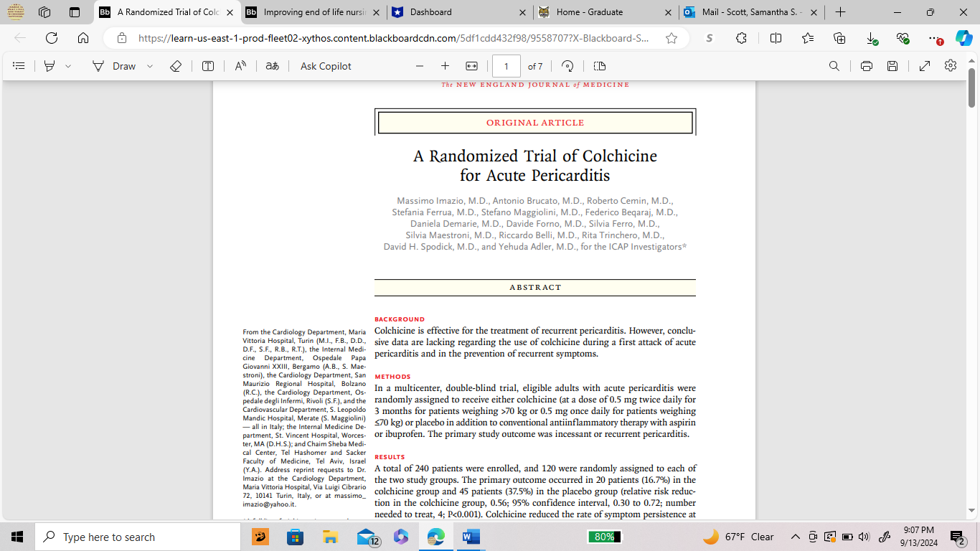Open File Explorer from the taskbar

point(330,537)
